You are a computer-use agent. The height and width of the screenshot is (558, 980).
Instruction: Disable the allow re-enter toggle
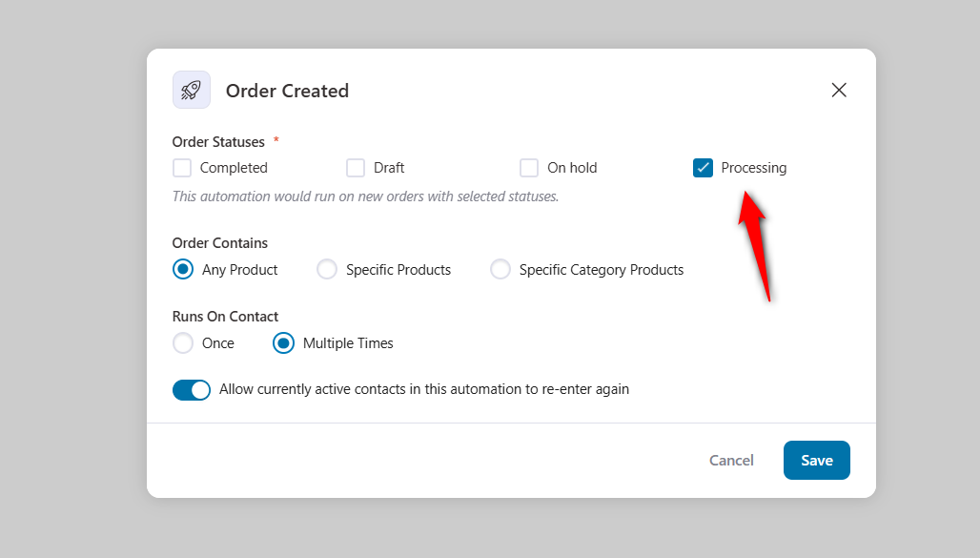click(x=192, y=389)
